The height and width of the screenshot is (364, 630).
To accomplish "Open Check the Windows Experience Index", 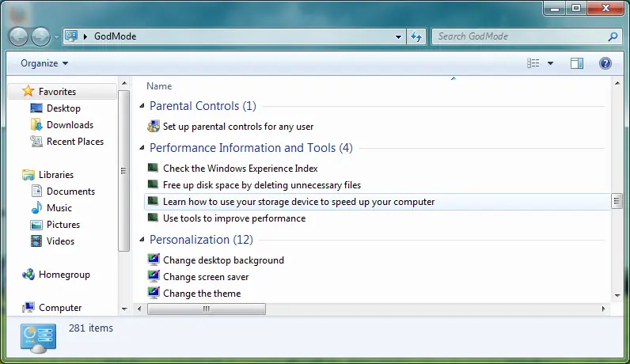I will pyautogui.click(x=241, y=169).
